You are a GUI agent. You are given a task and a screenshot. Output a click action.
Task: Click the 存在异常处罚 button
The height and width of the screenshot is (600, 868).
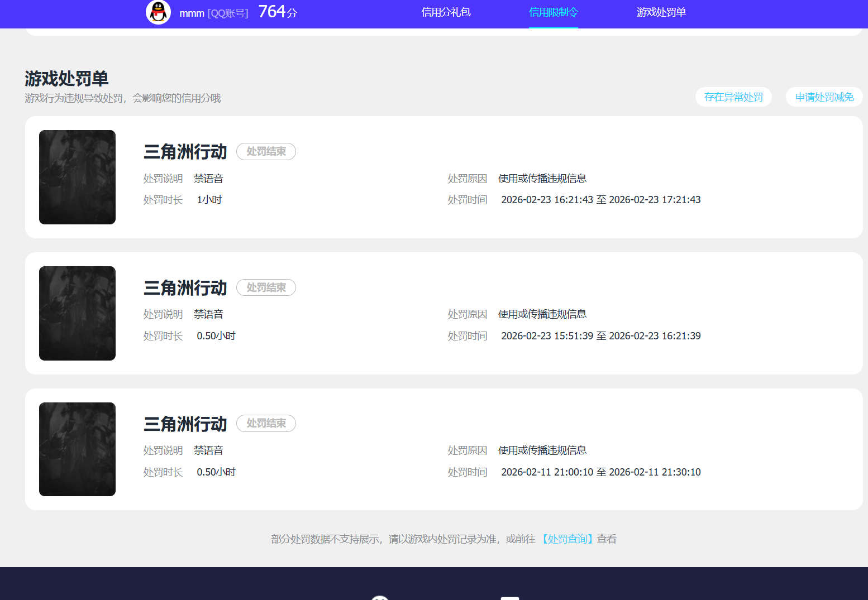click(733, 97)
